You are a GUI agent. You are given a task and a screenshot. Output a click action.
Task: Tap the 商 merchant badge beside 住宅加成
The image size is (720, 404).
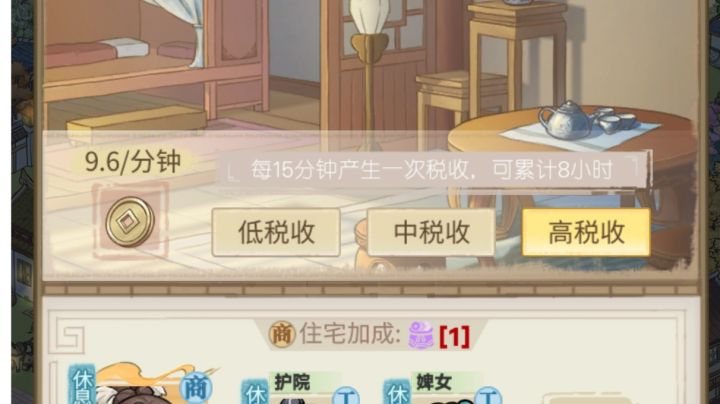(x=281, y=334)
